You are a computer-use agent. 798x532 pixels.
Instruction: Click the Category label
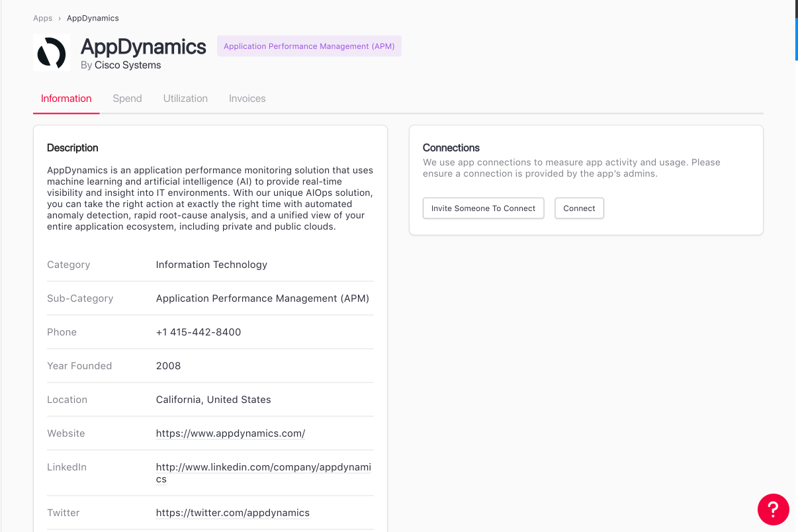[x=69, y=265]
